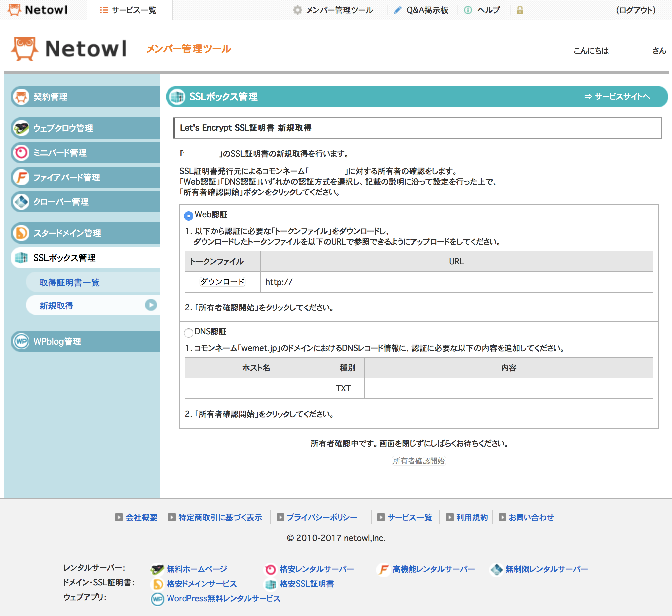Open the 会社概要 footer link

141,517
